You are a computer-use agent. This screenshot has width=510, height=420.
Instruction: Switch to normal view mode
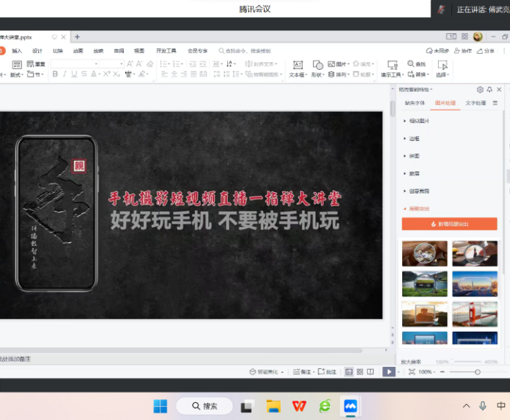[x=349, y=372]
